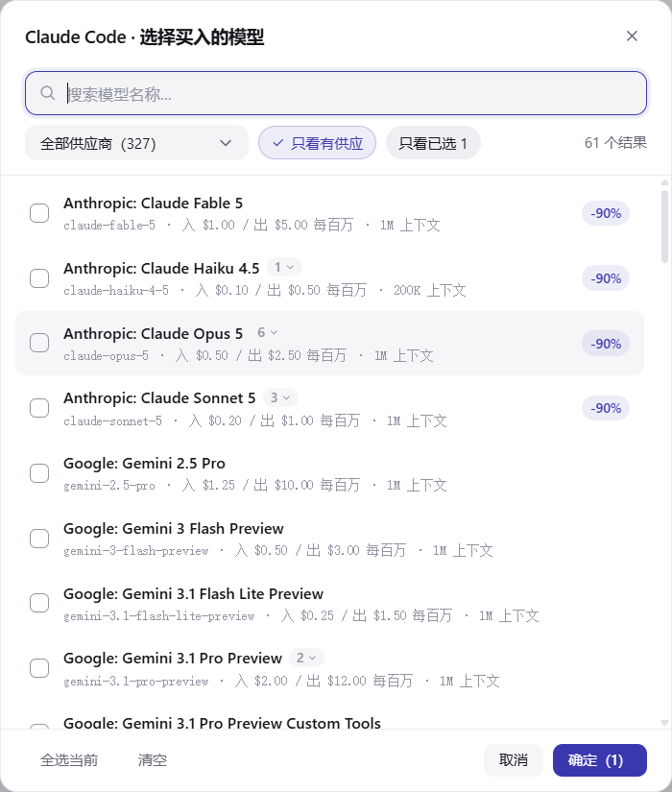Close the model selection dialog
This screenshot has width=672, height=792.
[632, 36]
